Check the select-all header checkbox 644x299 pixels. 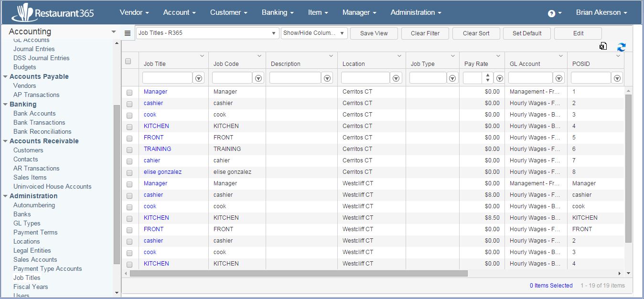point(128,61)
